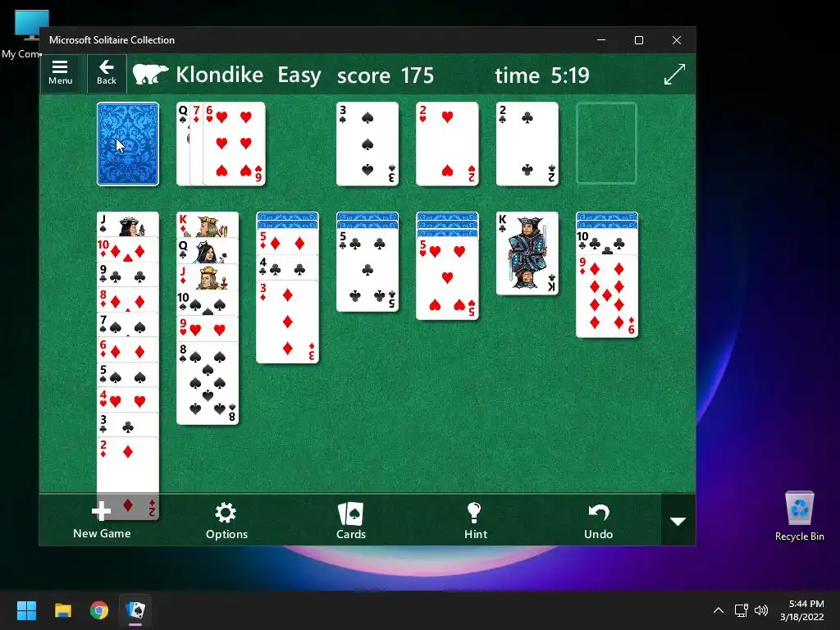Viewport: 840px width, 630px height.
Task: Click the score 175 display
Action: click(x=386, y=75)
